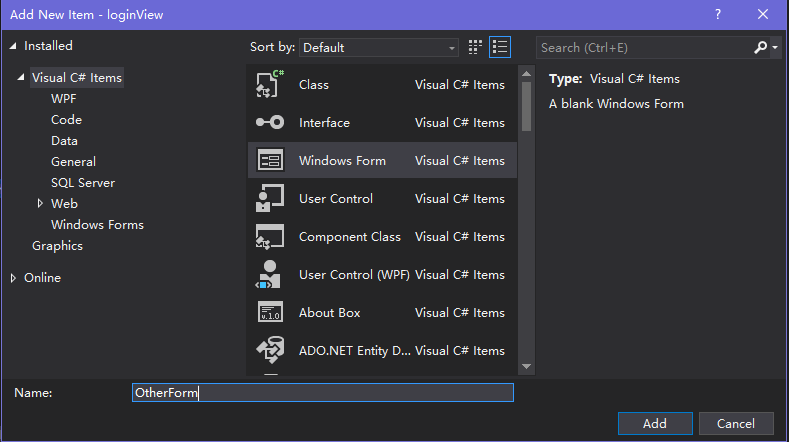Click the search magnifier icon
Screen dimensions: 789x442
760,47
